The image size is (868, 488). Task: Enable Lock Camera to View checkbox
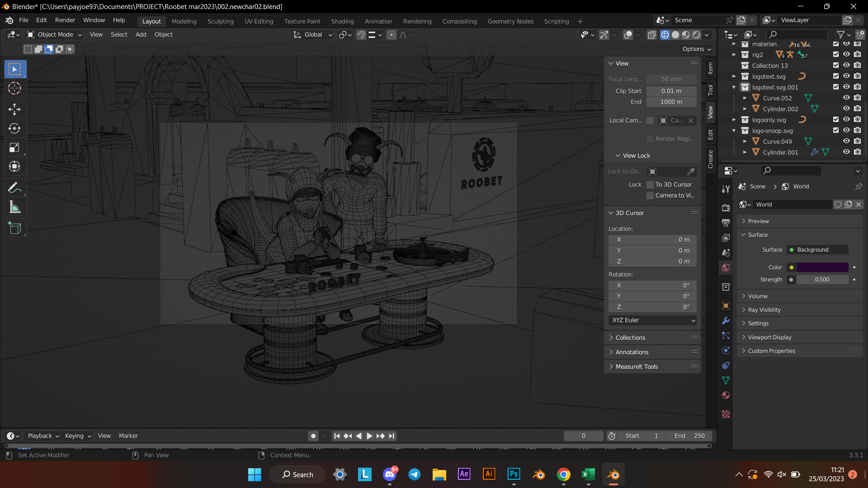pos(650,195)
